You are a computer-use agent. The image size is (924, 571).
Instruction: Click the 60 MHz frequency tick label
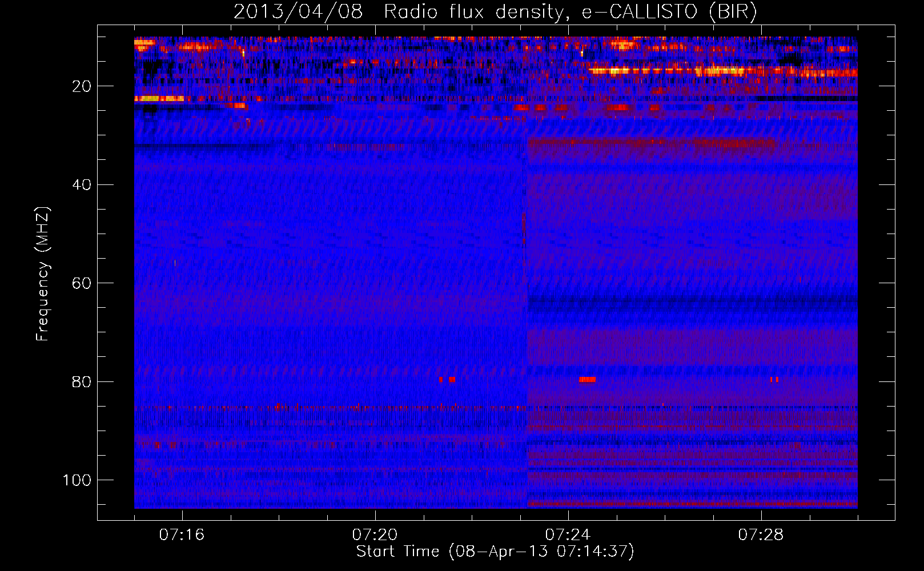[x=82, y=283]
